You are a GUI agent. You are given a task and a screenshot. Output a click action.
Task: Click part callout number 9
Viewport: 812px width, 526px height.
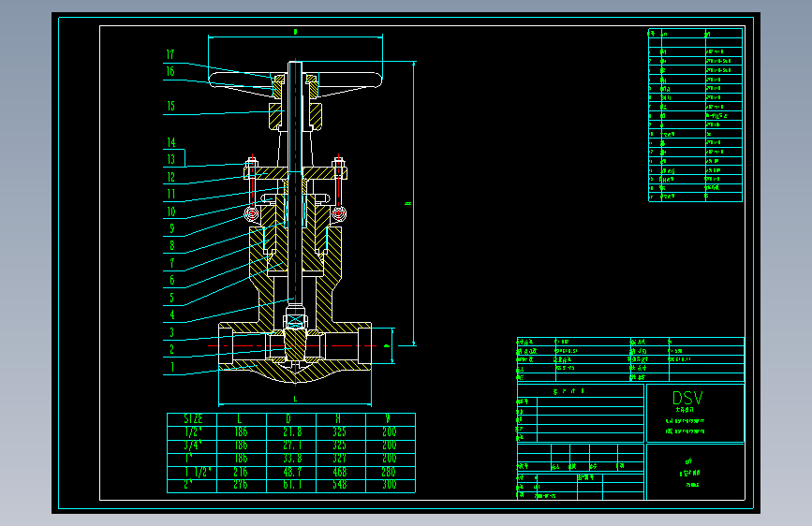pos(172,228)
